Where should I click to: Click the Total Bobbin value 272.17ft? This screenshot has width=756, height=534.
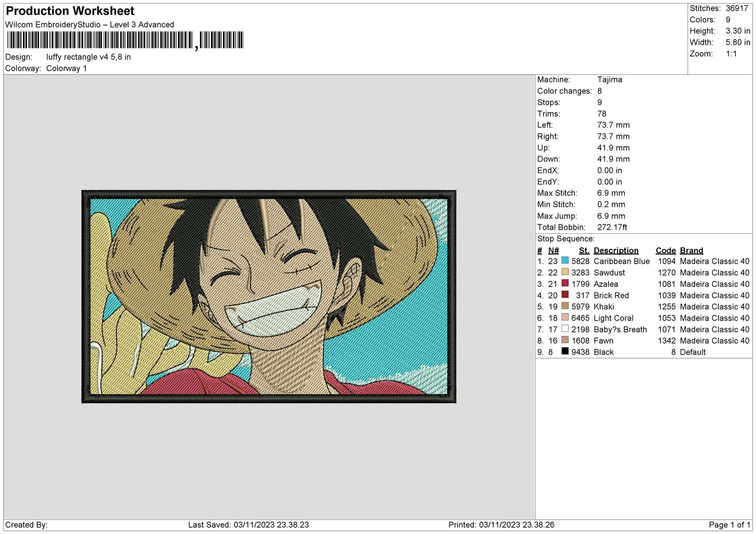(x=612, y=228)
